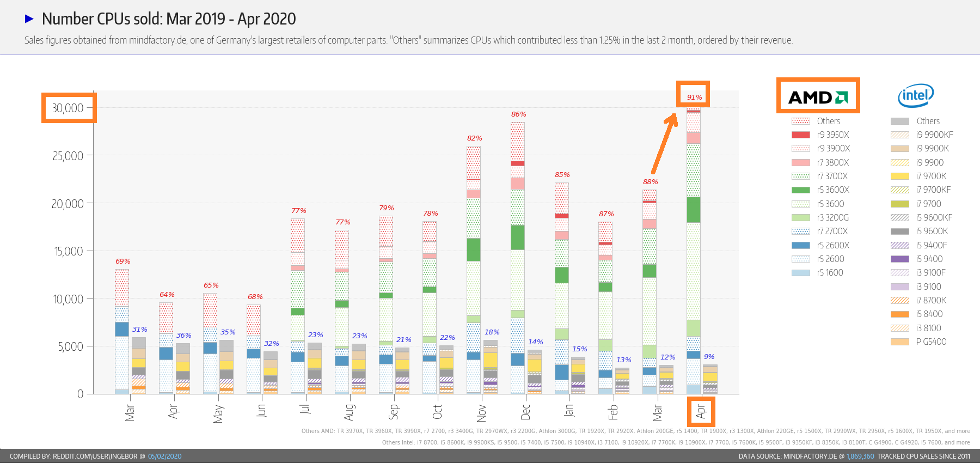Click the Feb x-axis label
Image resolution: width=980 pixels, height=463 pixels.
click(x=613, y=412)
